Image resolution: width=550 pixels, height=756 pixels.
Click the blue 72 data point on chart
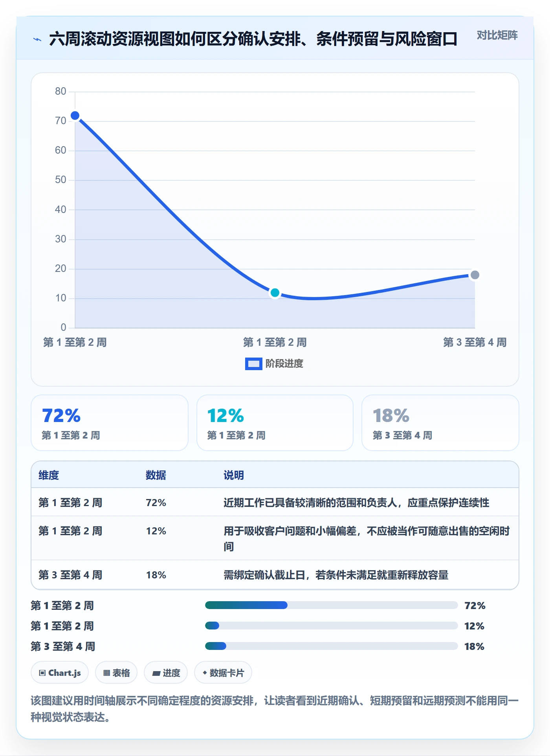75,116
